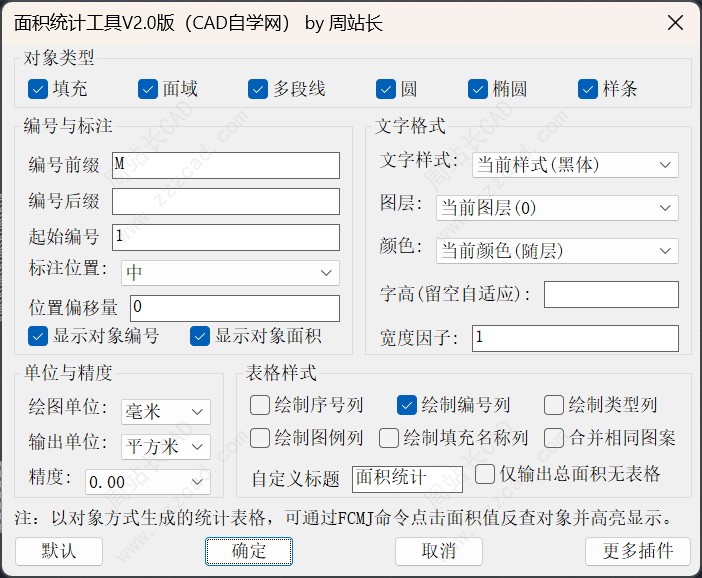Click the 编号前缀 input field
The height and width of the screenshot is (578, 702).
225,165
